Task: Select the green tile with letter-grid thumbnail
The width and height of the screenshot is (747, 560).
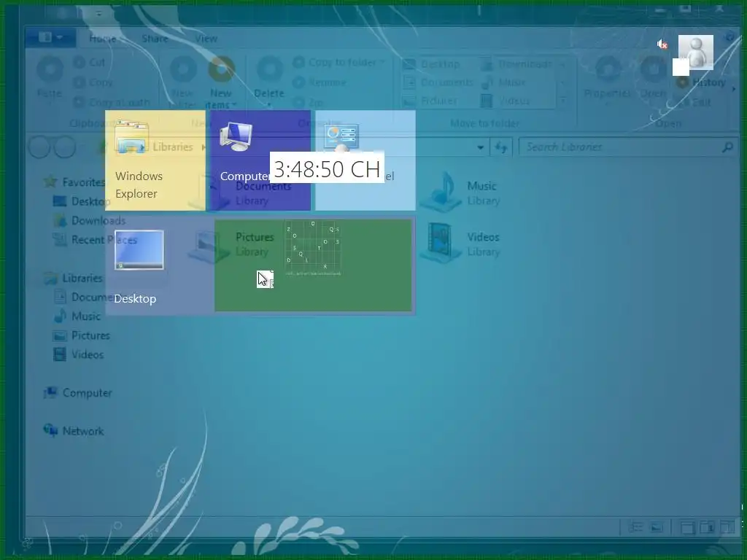Action: point(313,265)
